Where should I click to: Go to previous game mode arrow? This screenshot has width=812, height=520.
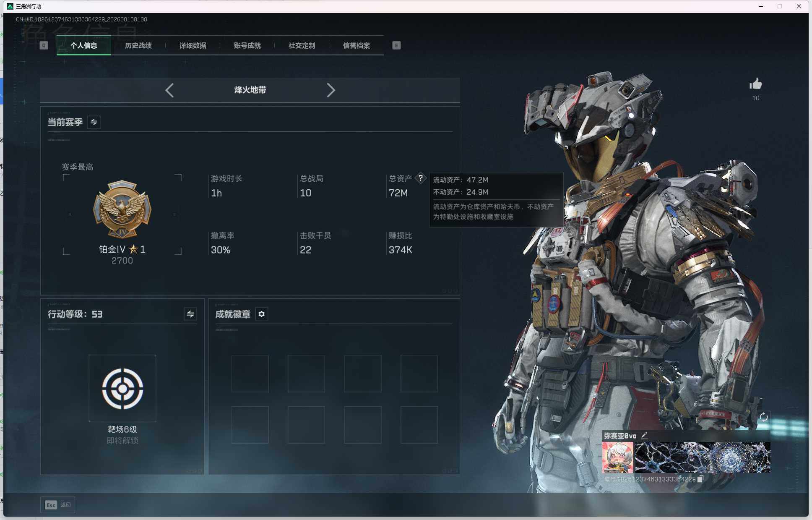tap(169, 90)
